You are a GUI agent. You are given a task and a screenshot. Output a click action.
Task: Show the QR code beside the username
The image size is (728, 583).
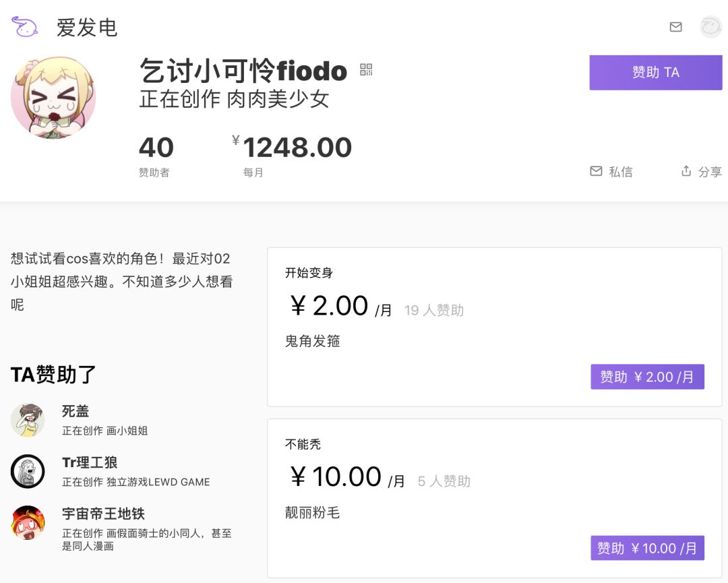click(366, 69)
